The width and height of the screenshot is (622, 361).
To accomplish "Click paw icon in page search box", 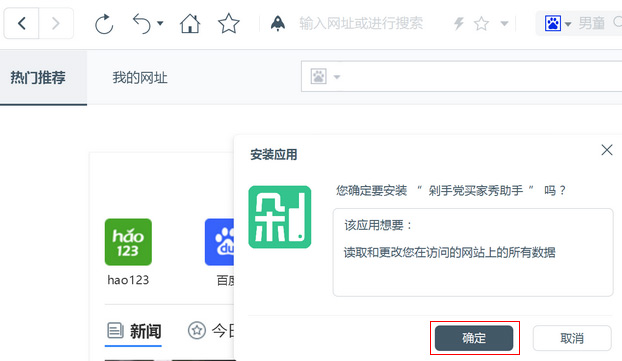I will (319, 76).
